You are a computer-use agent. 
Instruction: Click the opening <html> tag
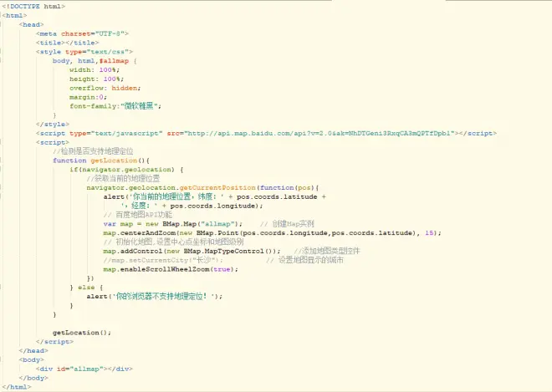click(x=14, y=16)
